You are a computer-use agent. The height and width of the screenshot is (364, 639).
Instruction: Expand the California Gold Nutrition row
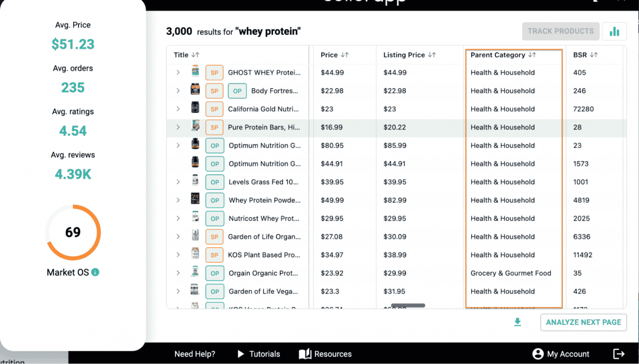point(178,109)
